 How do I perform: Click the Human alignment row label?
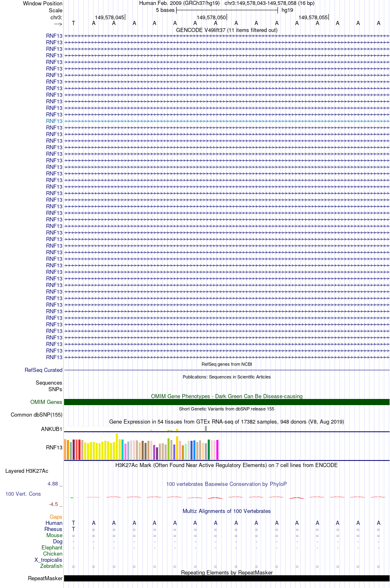click(x=54, y=523)
